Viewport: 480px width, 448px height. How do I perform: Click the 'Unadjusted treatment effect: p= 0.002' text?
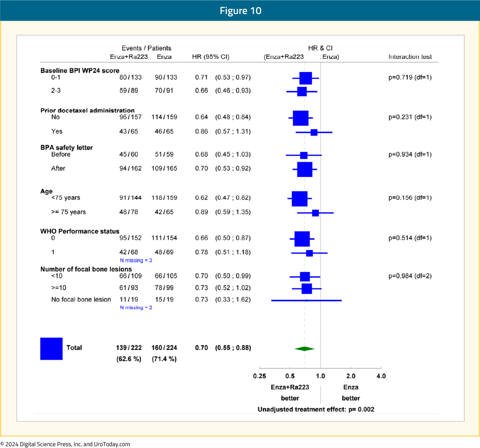pos(316,409)
